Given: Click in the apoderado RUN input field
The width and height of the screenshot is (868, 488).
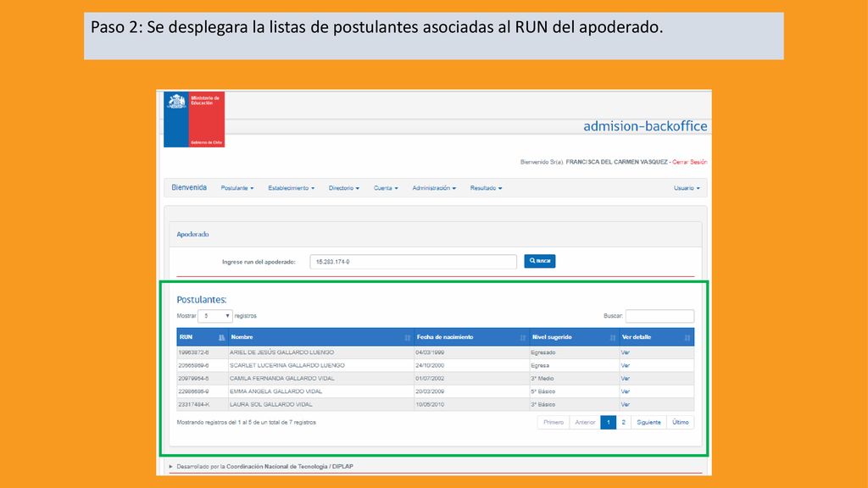Looking at the screenshot, I should [x=413, y=262].
